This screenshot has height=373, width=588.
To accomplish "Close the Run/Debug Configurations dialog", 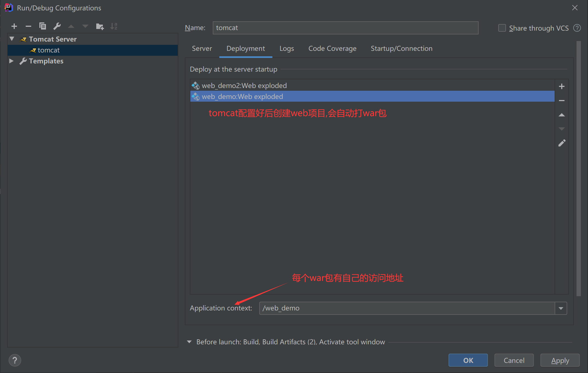I will click(575, 8).
